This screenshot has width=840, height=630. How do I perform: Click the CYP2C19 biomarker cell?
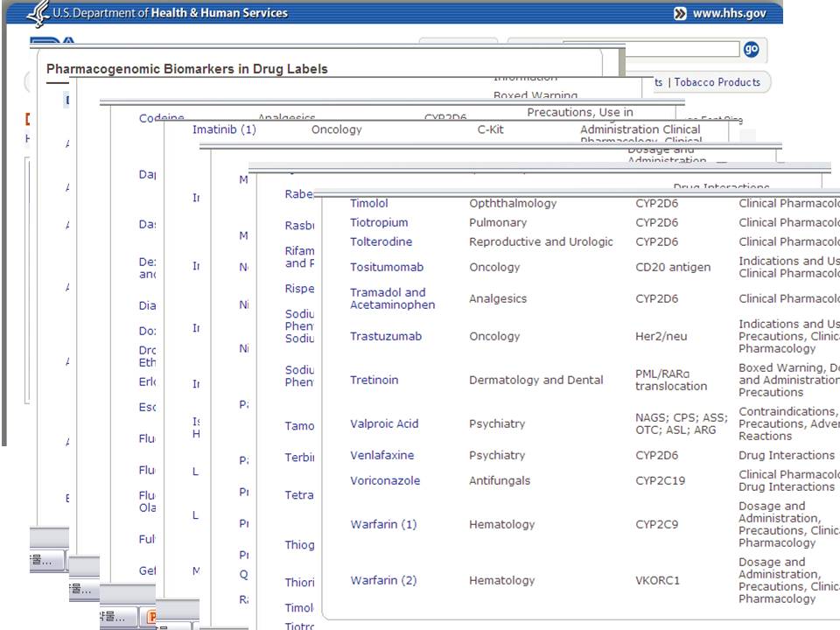(x=660, y=480)
